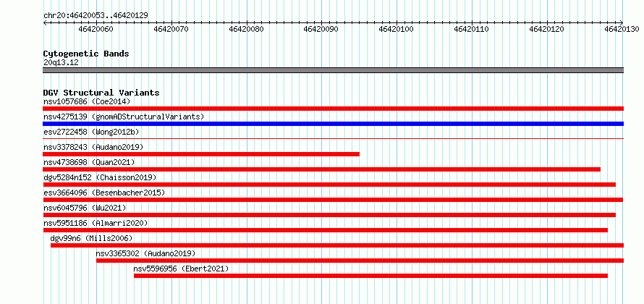644x304 pixels.
Task: Click ruler position 46420110
Action: click(x=472, y=29)
